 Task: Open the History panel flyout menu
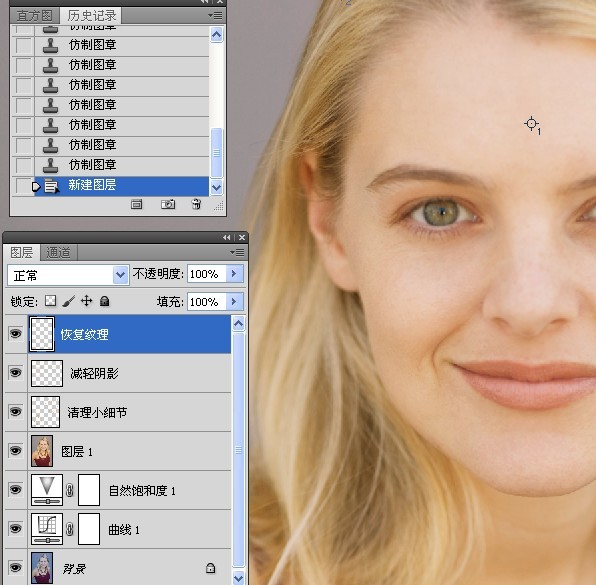click(x=216, y=16)
